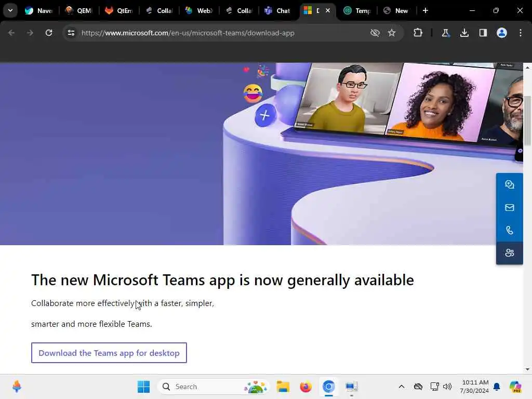The width and height of the screenshot is (532, 399).
Task: Close the active Microsoft download tab
Action: [x=328, y=10]
